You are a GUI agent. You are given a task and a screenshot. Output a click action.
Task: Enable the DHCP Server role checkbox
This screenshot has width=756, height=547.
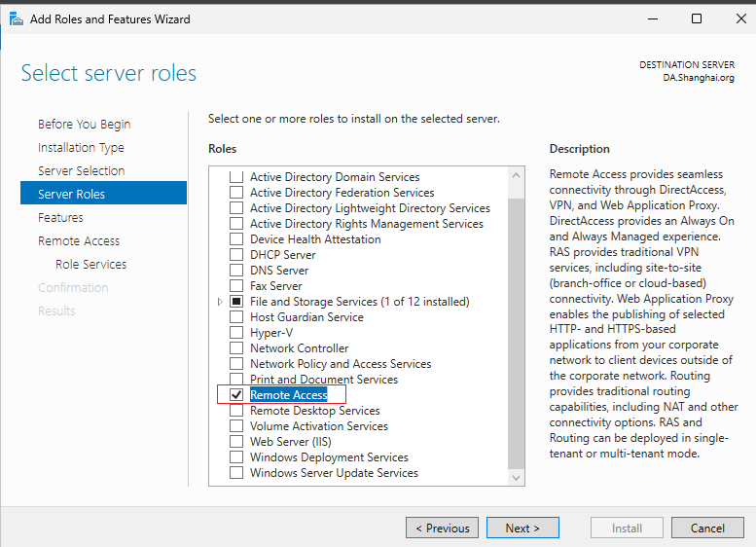coord(236,255)
